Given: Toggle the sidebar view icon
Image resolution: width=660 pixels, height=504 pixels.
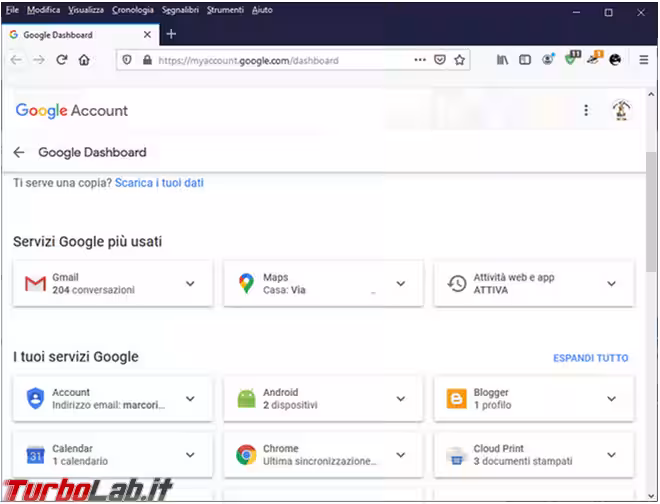Looking at the screenshot, I should coord(524,60).
